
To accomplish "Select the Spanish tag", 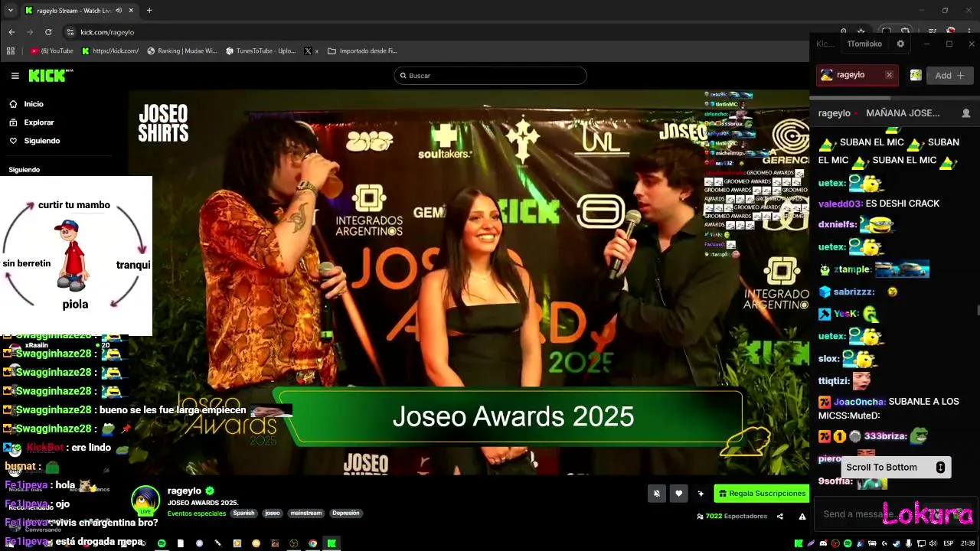I will (243, 514).
